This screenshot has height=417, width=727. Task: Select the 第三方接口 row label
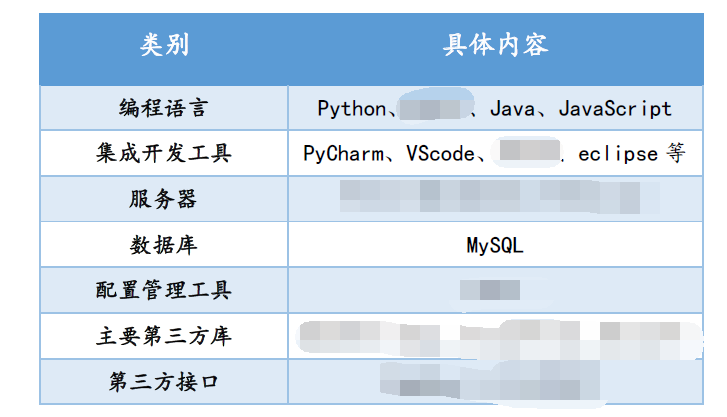click(164, 382)
